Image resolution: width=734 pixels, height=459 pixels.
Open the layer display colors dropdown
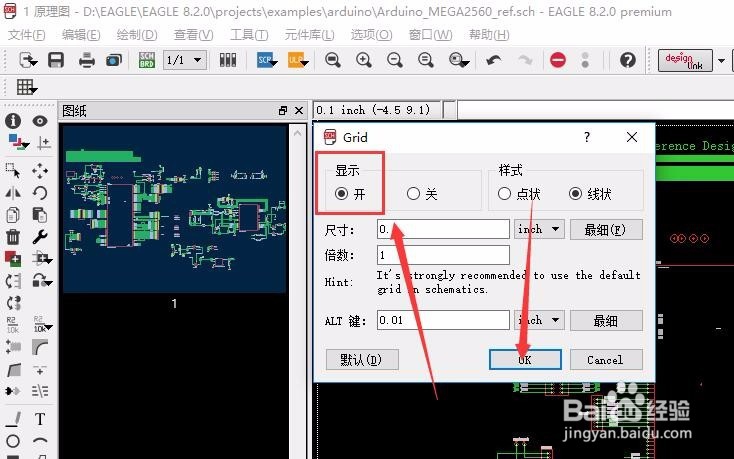tap(18, 142)
